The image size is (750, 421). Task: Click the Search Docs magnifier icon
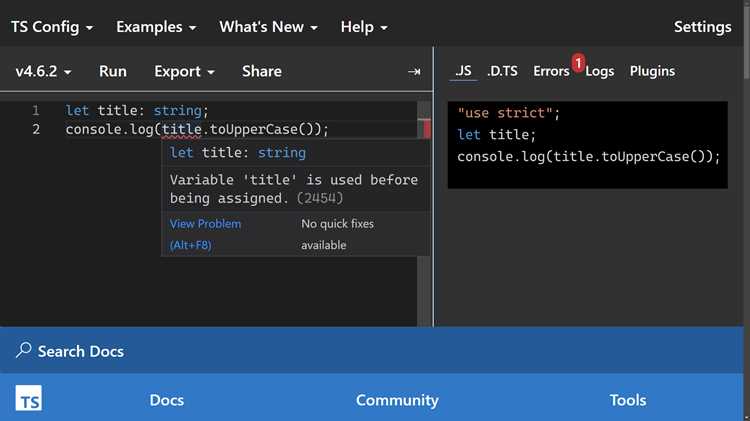[x=23, y=350]
